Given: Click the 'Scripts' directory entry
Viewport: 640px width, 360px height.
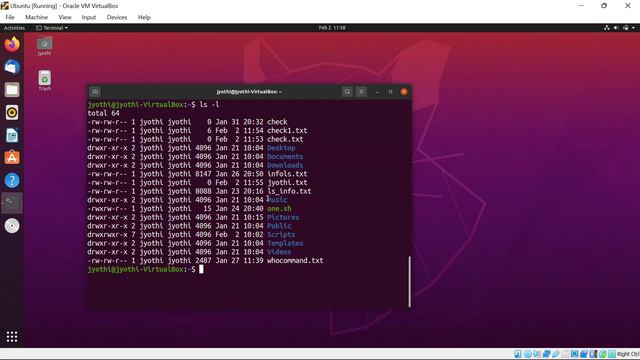Looking at the screenshot, I should (x=281, y=235).
